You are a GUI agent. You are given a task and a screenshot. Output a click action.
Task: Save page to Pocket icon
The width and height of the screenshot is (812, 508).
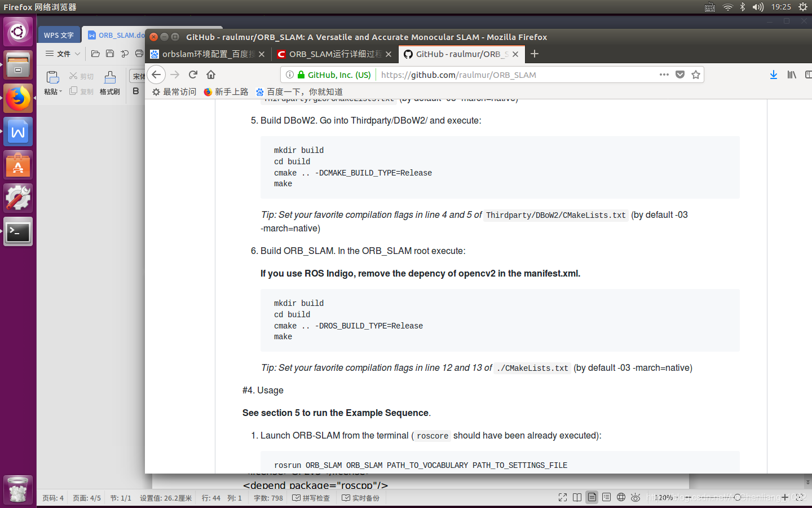tap(680, 75)
